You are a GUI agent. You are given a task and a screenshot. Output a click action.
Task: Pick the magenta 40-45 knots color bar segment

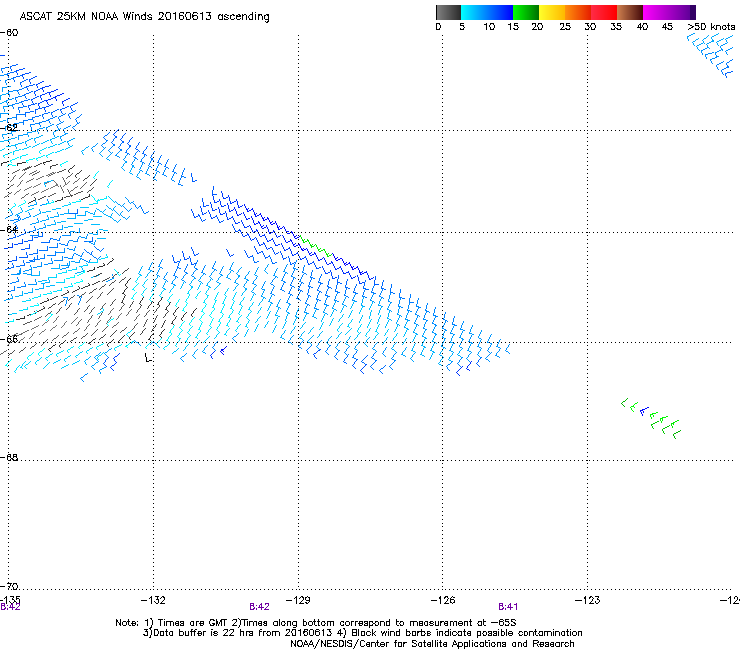(x=656, y=12)
